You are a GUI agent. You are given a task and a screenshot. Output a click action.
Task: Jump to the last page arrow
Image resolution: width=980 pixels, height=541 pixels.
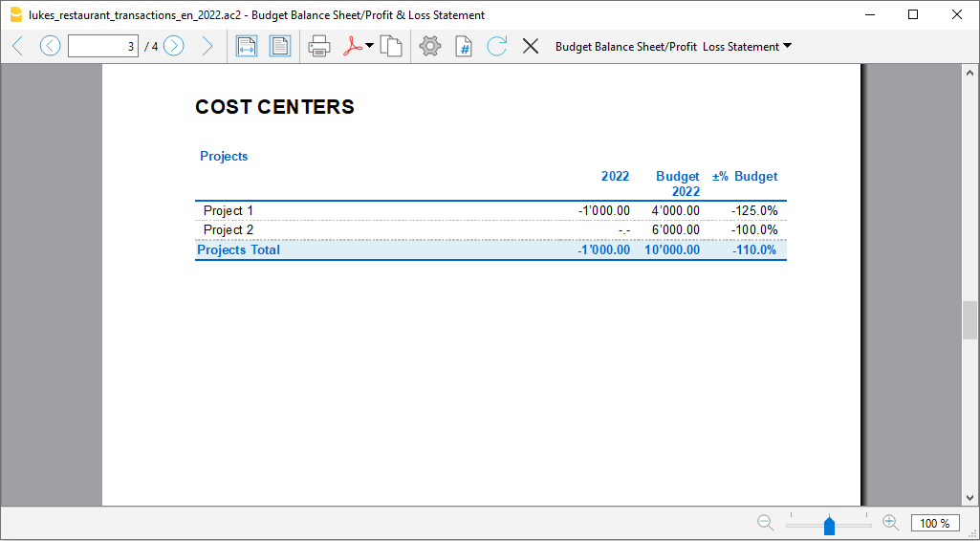point(207,46)
